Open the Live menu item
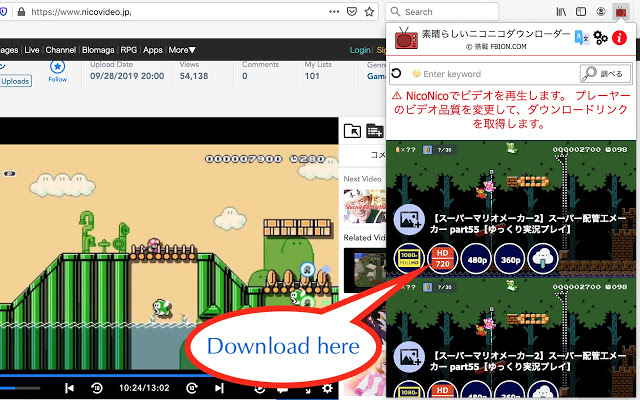 [32, 50]
